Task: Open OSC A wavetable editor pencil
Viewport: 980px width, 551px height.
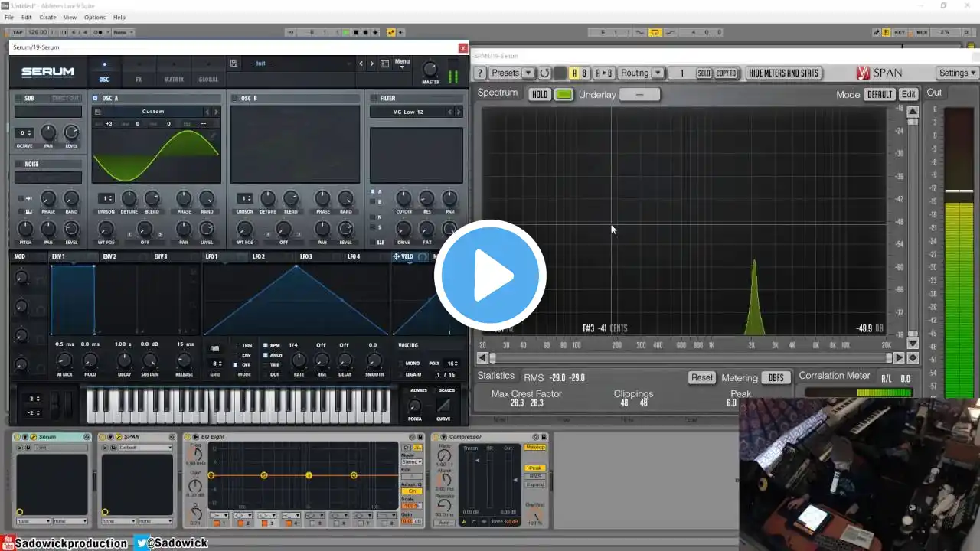Action: (214, 135)
